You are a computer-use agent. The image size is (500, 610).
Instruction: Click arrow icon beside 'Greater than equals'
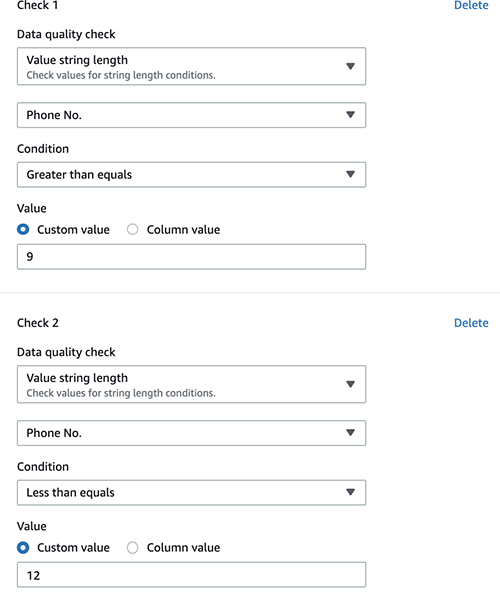[x=351, y=174]
